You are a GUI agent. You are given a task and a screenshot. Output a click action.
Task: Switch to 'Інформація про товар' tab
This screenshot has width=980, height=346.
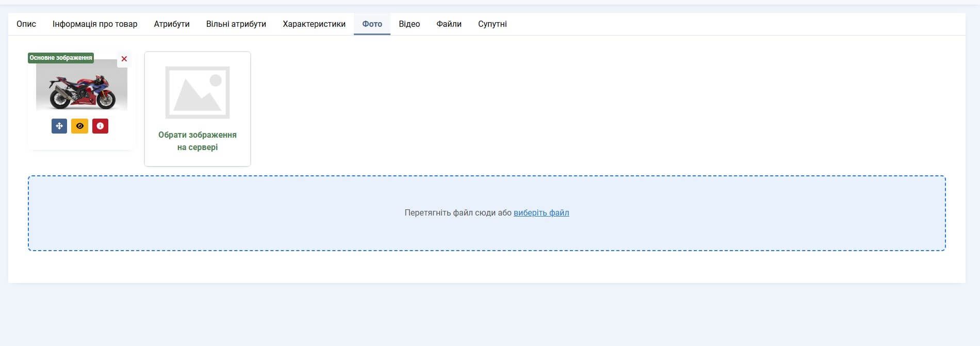coord(95,24)
